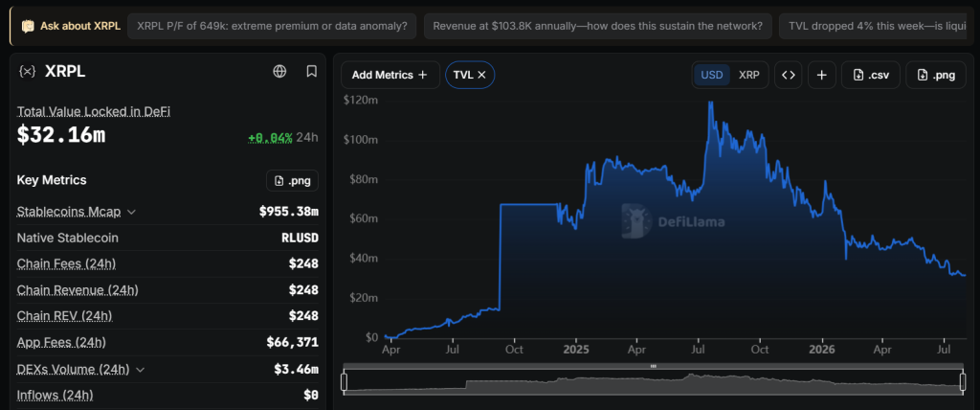The width and height of the screenshot is (980, 410).
Task: Click the $3.46m DEXs volume value
Action: pos(297,370)
